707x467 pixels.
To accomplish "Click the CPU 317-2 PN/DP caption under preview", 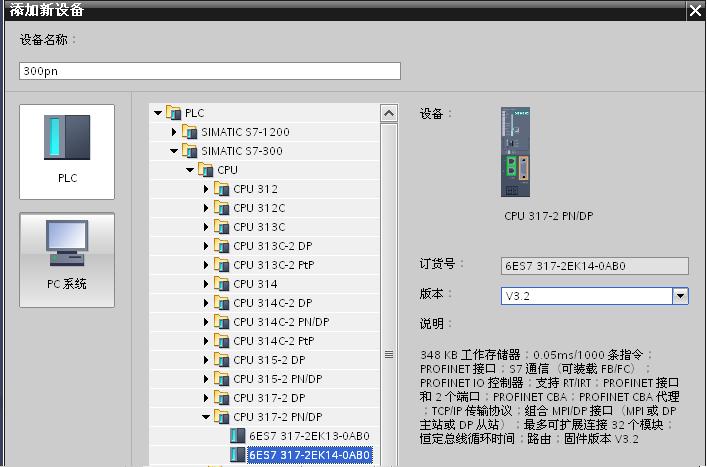I will coord(548,216).
